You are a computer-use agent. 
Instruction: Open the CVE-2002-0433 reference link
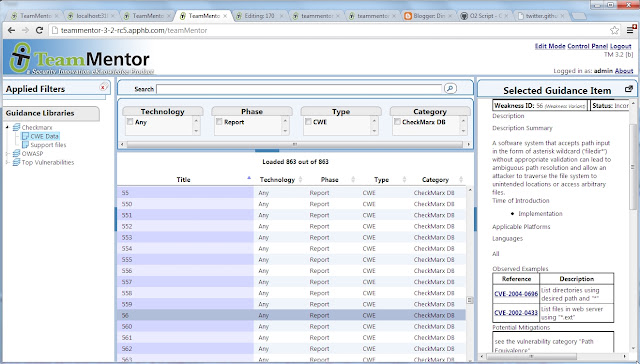click(516, 313)
